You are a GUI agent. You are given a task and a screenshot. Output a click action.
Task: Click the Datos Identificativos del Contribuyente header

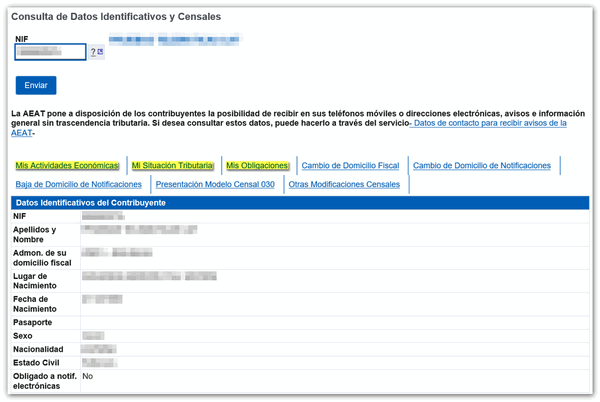tap(91, 203)
